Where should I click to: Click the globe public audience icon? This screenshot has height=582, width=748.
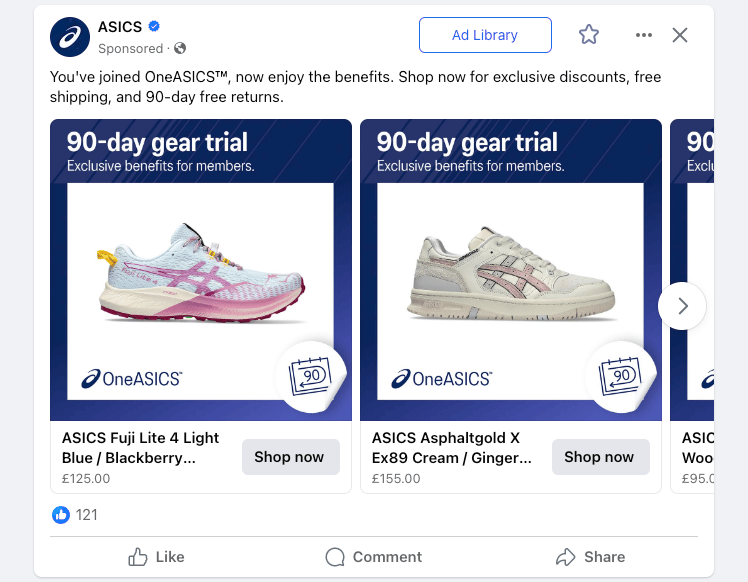pyautogui.click(x=180, y=48)
